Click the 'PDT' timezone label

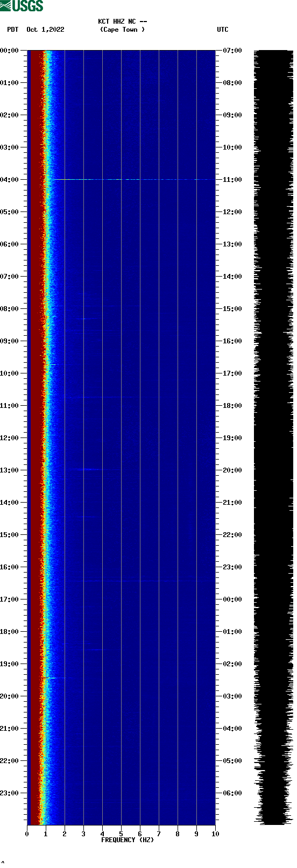click(x=12, y=30)
